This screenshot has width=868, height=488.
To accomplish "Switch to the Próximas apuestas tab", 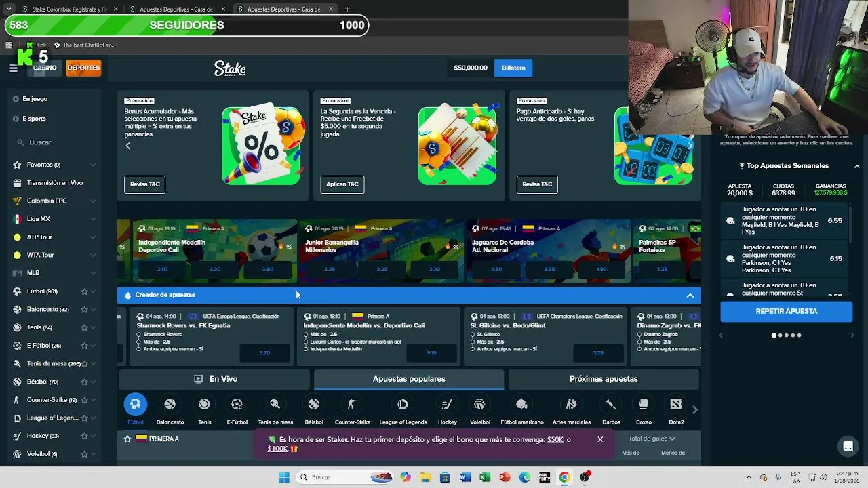I will (x=604, y=379).
